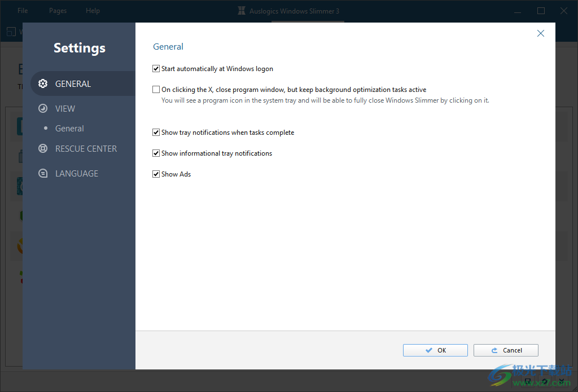Select the gear icon beside GENERAL

click(x=43, y=83)
